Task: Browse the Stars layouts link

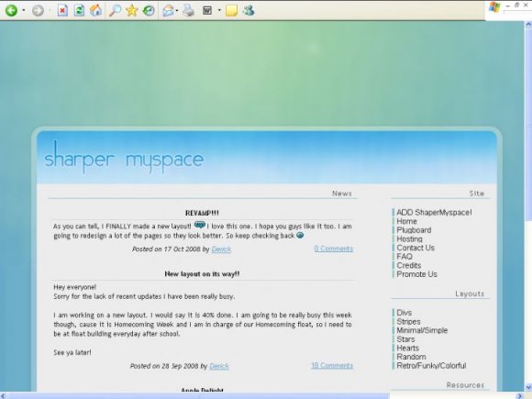Action: [405, 339]
